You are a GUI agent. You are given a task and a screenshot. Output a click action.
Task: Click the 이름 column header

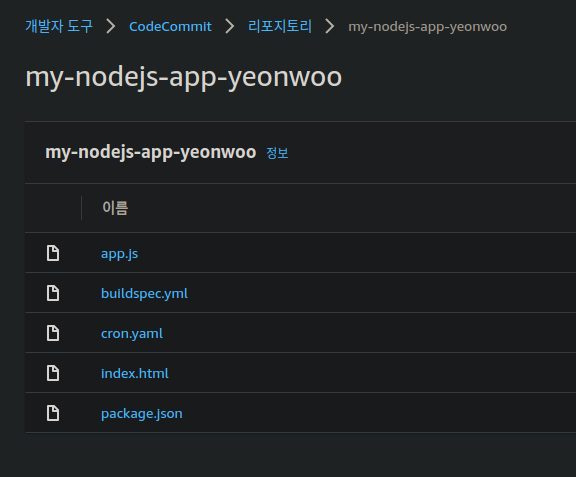[115, 208]
